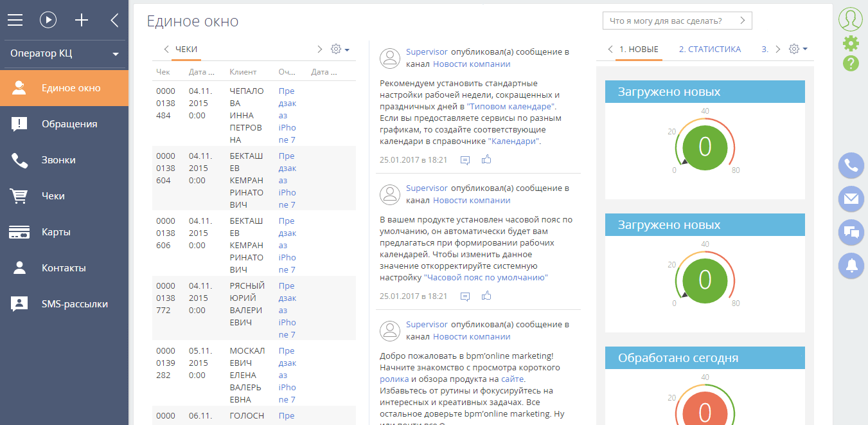Click the Обращения exclamation speech icon
Viewport: 868px width, 425px height.
tap(19, 125)
